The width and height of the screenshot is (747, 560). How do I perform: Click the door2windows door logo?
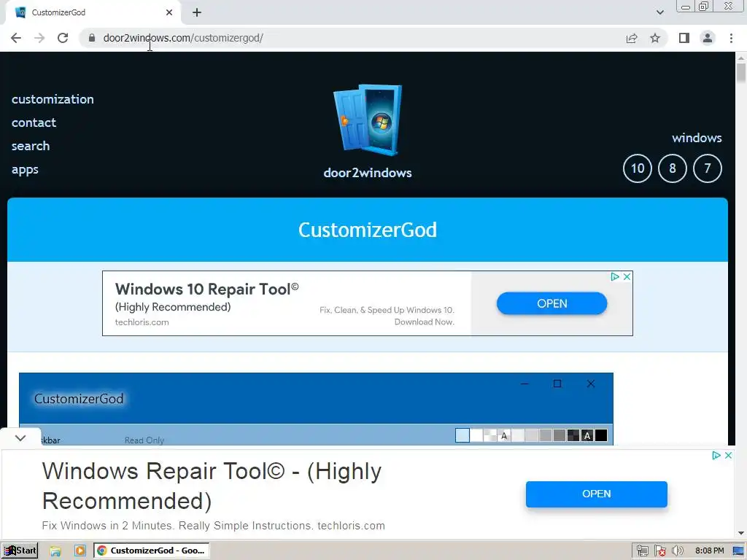pos(368,120)
